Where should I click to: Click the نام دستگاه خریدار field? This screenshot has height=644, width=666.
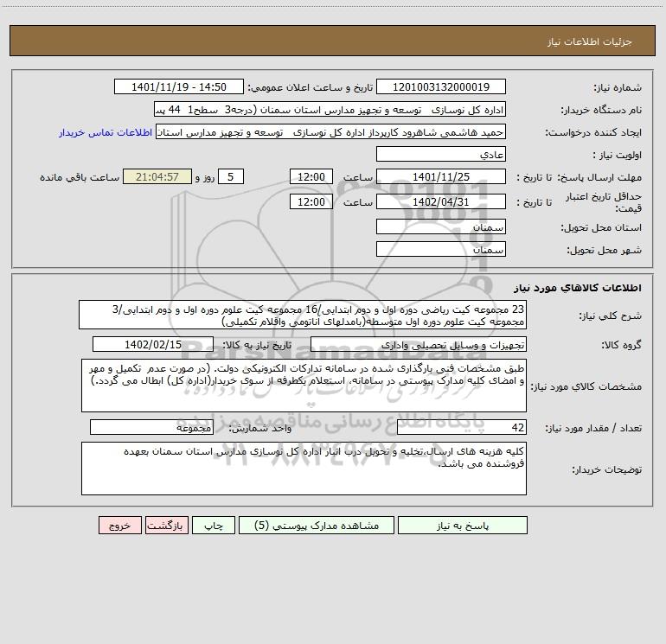point(330,110)
